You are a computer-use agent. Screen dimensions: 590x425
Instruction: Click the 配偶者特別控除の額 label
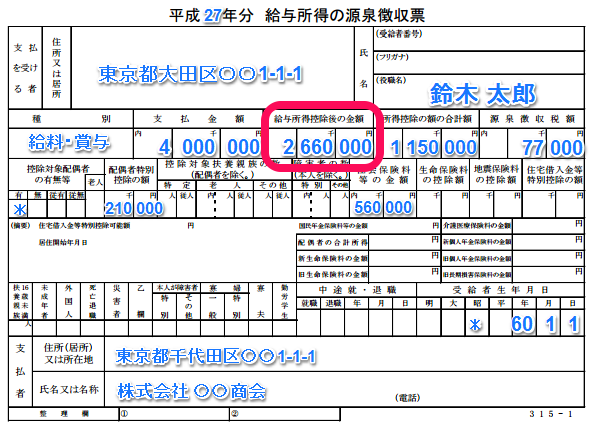coord(131,175)
